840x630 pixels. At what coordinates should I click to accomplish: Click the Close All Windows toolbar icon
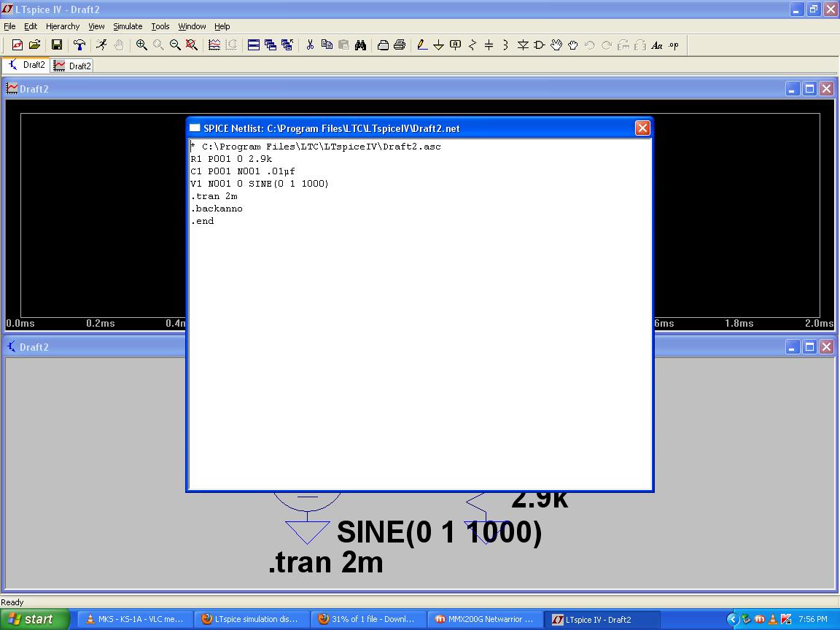tap(288, 45)
